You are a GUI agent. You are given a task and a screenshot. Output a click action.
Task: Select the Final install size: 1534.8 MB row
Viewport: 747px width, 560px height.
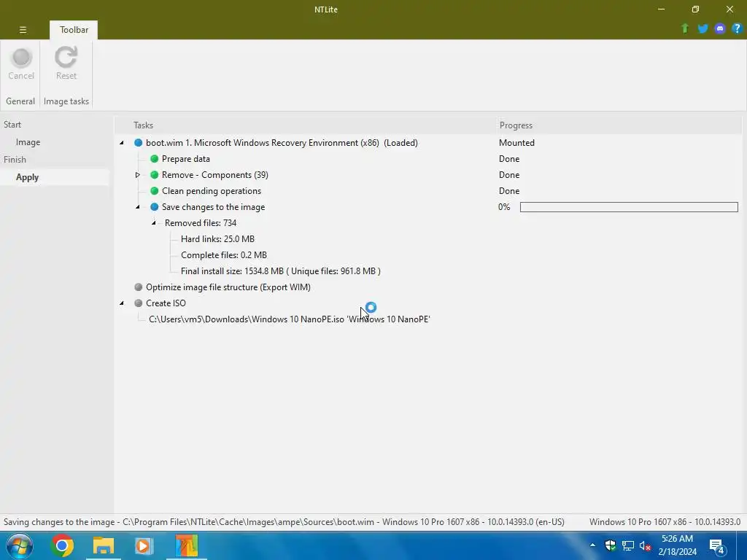coord(281,271)
